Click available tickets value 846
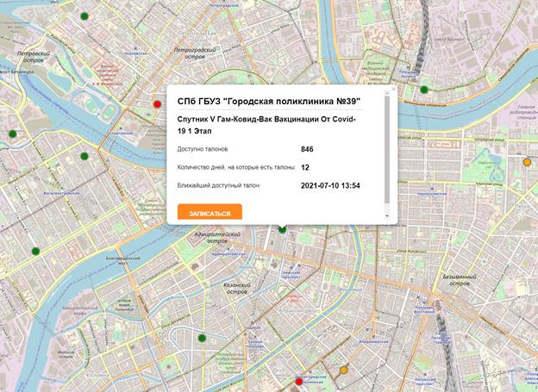The width and height of the screenshot is (538, 392). coord(307,149)
